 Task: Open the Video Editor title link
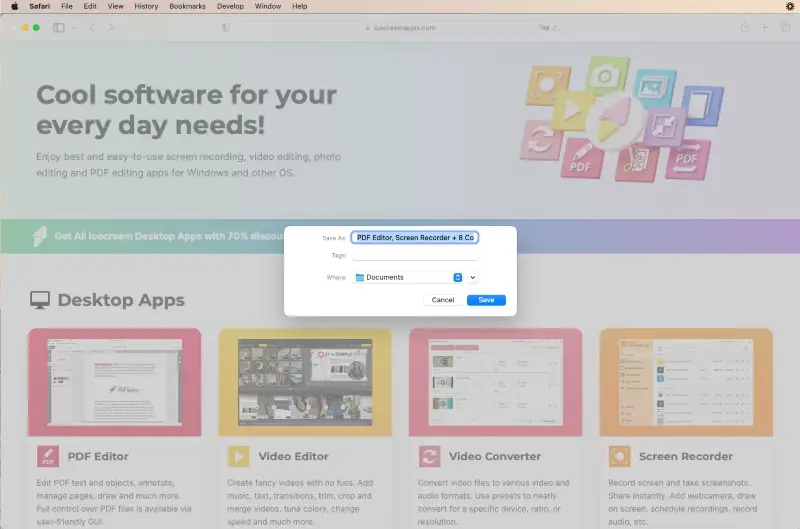[x=293, y=457]
